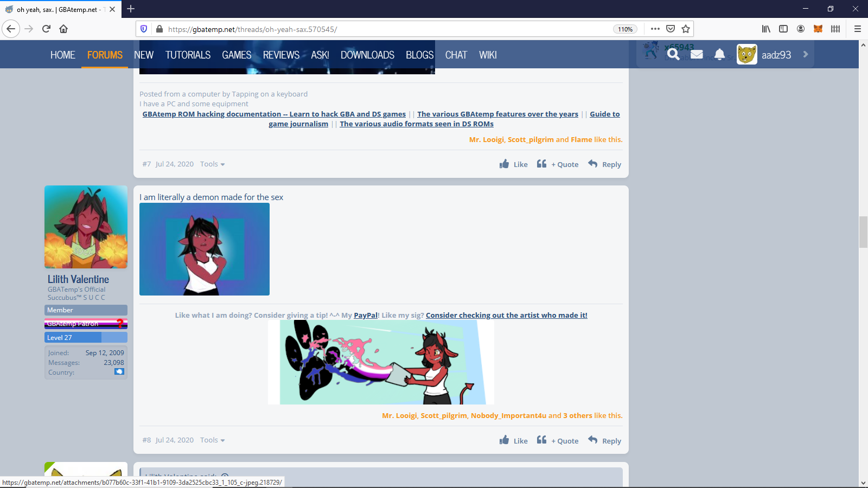Open the NEW section

tap(144, 55)
